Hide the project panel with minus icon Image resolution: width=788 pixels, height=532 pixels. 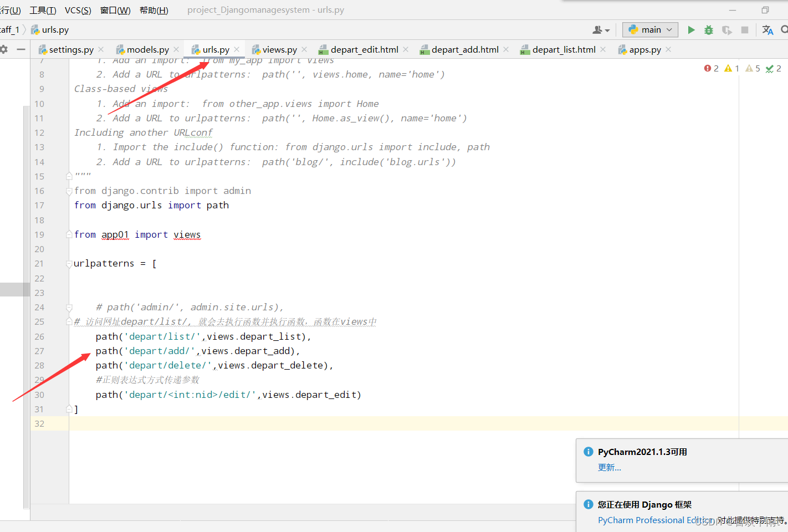point(21,49)
